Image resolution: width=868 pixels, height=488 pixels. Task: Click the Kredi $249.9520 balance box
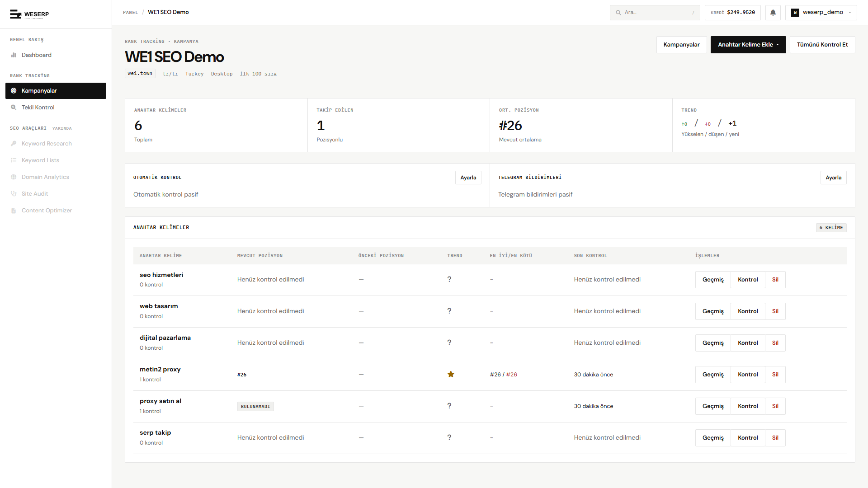pyautogui.click(x=733, y=13)
